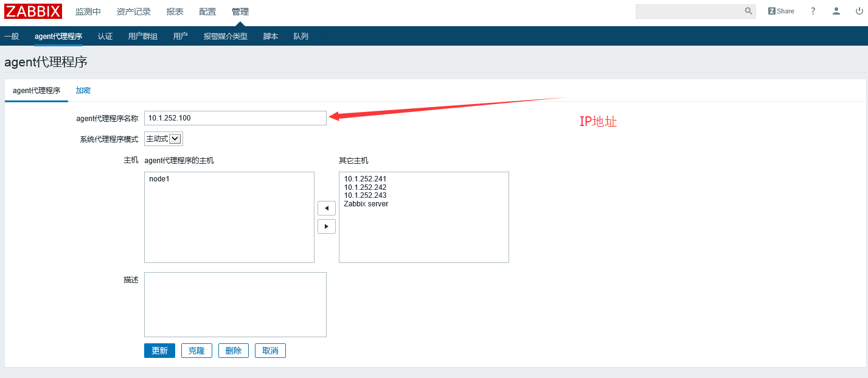This screenshot has width=868, height=378.
Task: Open the user profile icon
Action: point(836,11)
